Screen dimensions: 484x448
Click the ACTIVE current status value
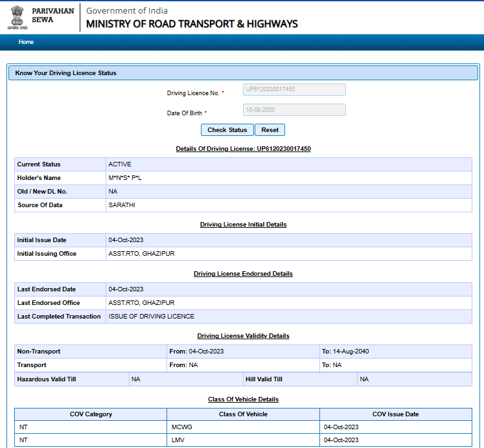[120, 164]
